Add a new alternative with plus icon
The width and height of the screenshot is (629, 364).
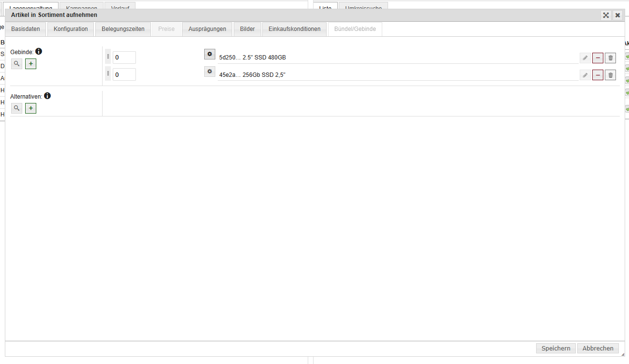(x=30, y=108)
